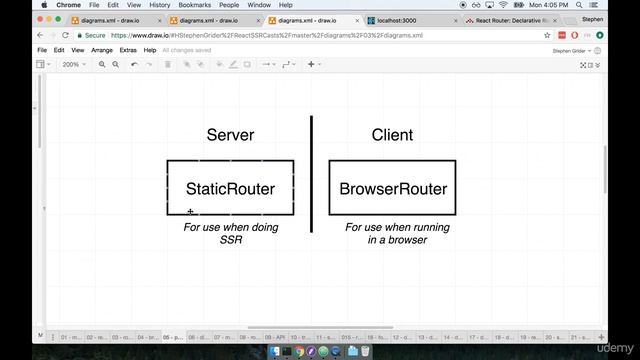Viewport: 640px width, 360px height.
Task: Open Finder from the Dock
Action: click(275, 351)
